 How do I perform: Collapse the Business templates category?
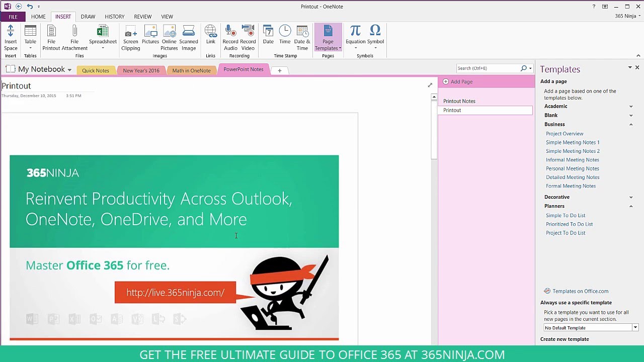point(631,125)
